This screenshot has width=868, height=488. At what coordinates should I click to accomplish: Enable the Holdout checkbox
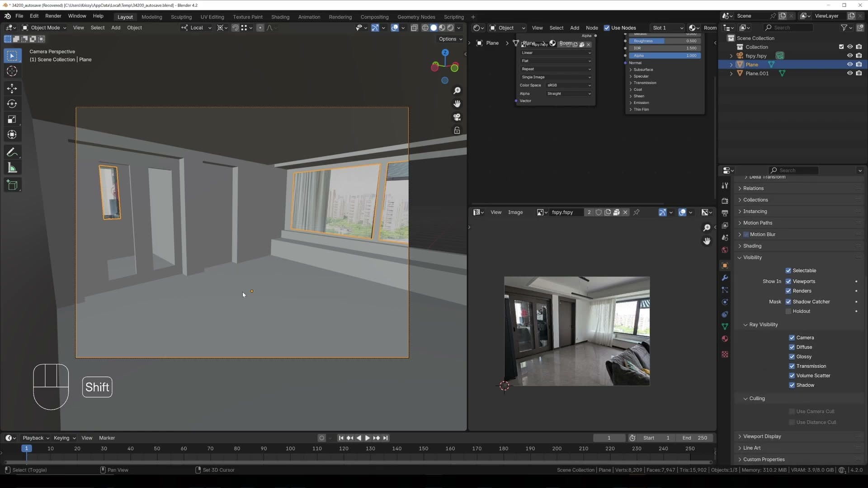788,311
